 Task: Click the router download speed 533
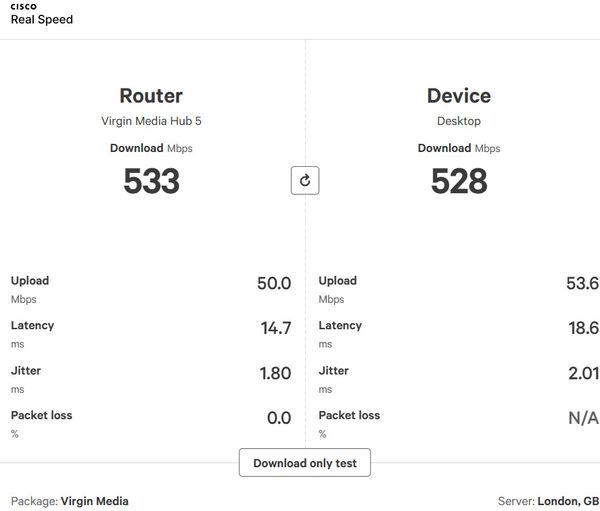click(151, 181)
